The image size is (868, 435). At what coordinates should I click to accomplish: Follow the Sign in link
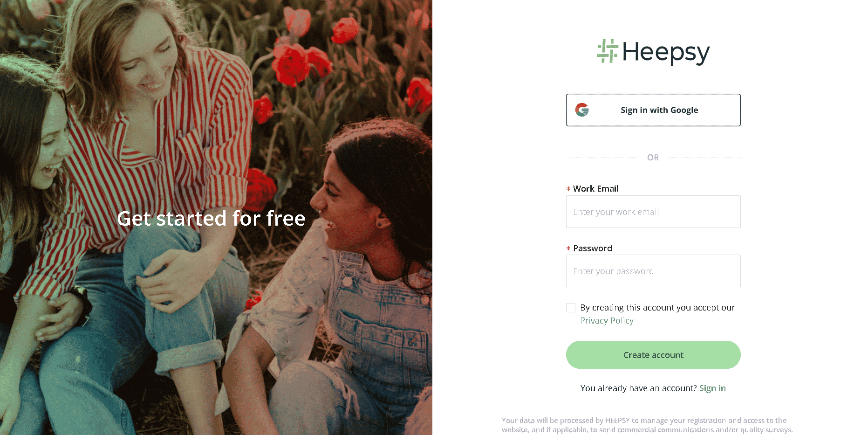[712, 388]
